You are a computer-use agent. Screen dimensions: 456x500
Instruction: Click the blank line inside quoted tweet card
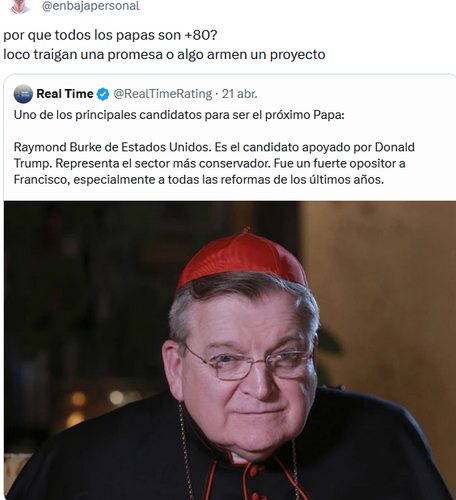click(230, 131)
